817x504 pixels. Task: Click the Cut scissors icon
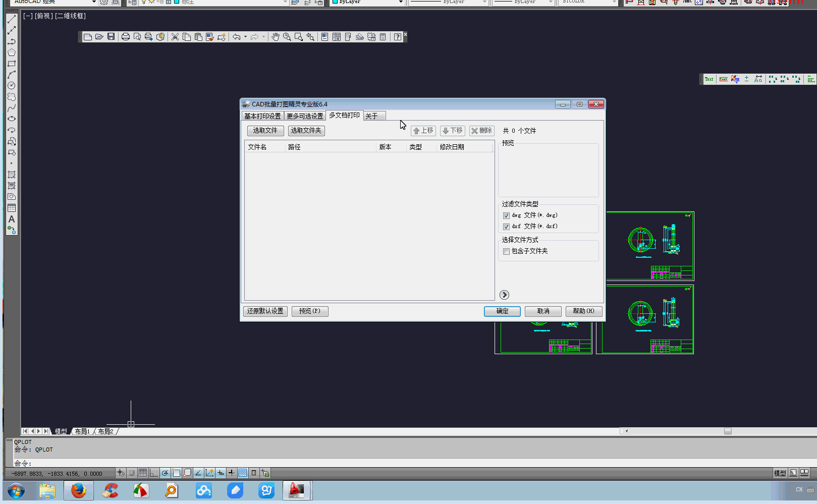[175, 37]
